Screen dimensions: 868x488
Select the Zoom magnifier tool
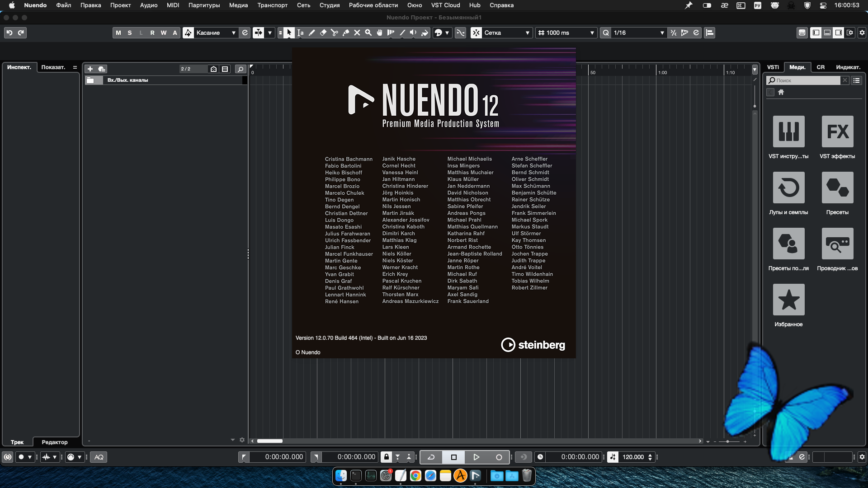coord(368,33)
